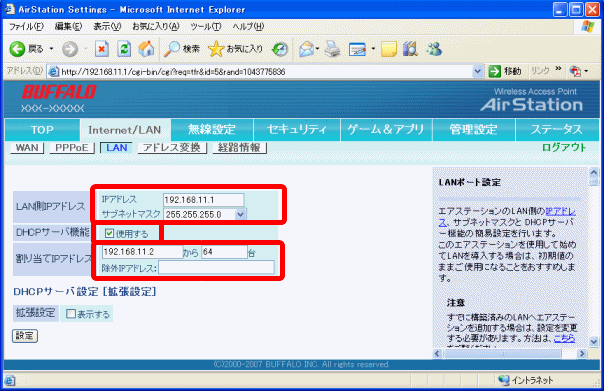Open Search with the magnifier icon
Viewport: 604px width, 391px height.
171,49
